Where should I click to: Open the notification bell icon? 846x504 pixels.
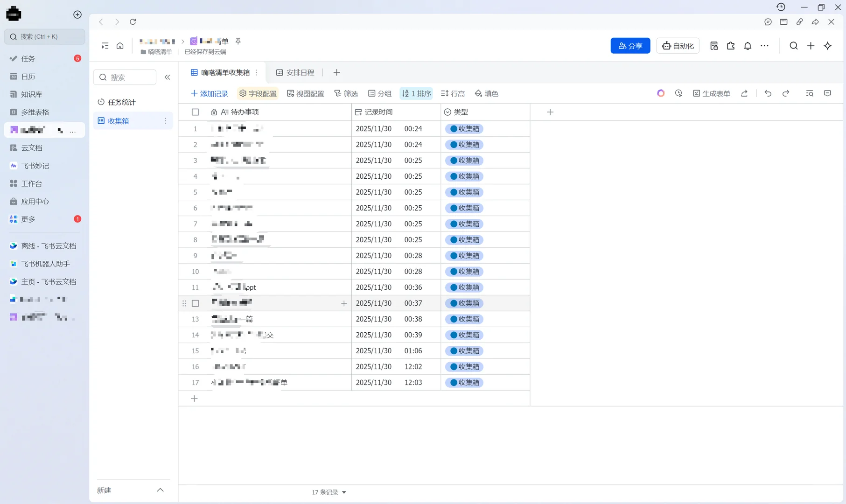[747, 46]
